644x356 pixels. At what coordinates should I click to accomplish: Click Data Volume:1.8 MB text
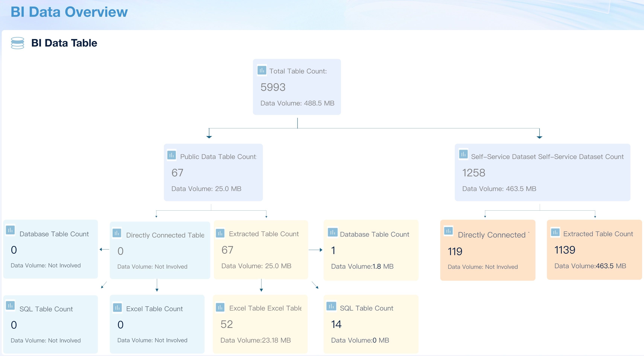point(362,266)
